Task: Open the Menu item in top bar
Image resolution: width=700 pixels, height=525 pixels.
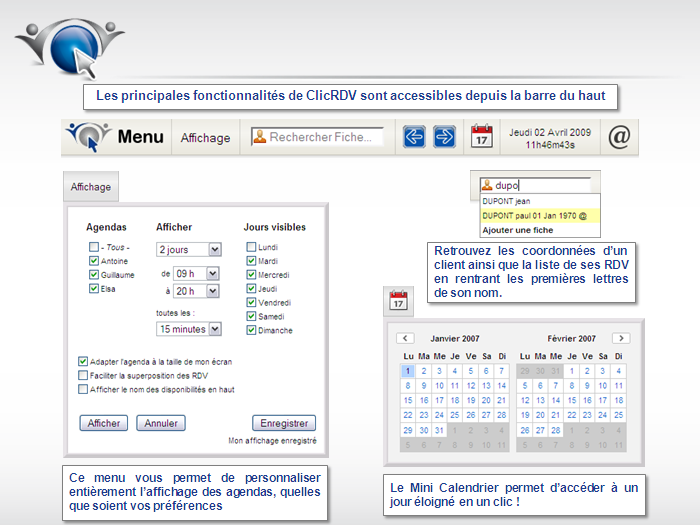Action: [141, 137]
